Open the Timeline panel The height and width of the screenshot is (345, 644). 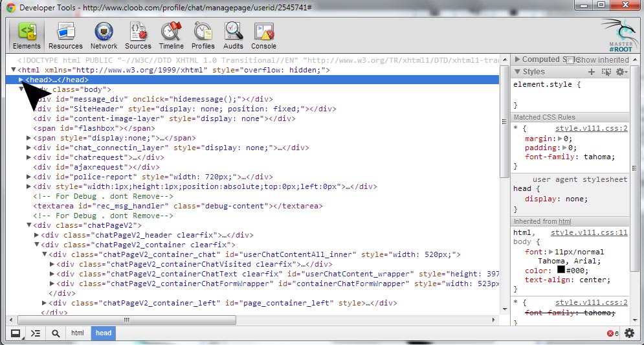tap(172, 36)
